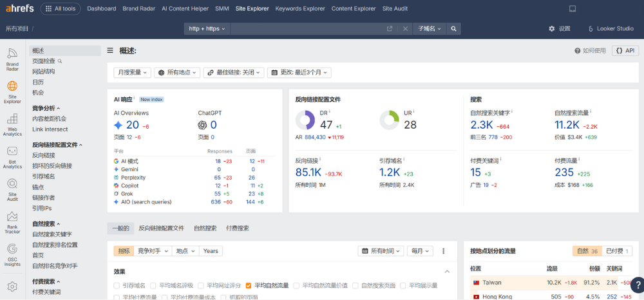Enable the 平均域名评级 checkbox
Screen dimensions: 644x300
point(153,285)
